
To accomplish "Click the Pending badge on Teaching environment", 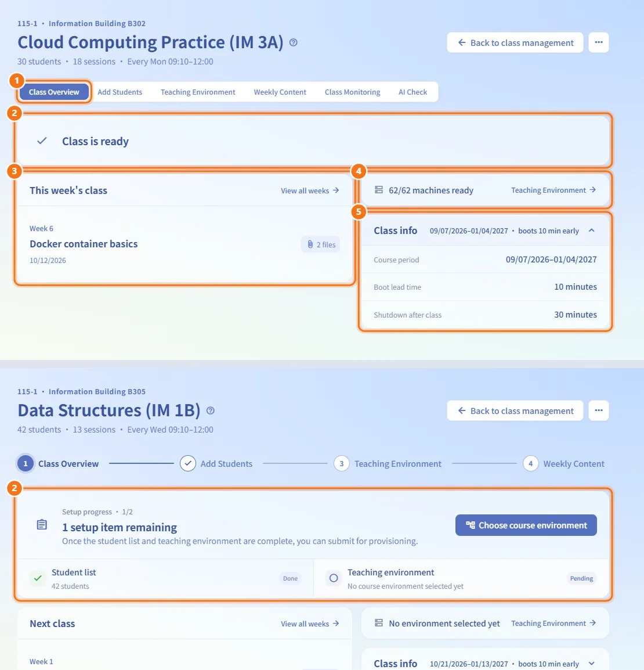I will tap(582, 579).
